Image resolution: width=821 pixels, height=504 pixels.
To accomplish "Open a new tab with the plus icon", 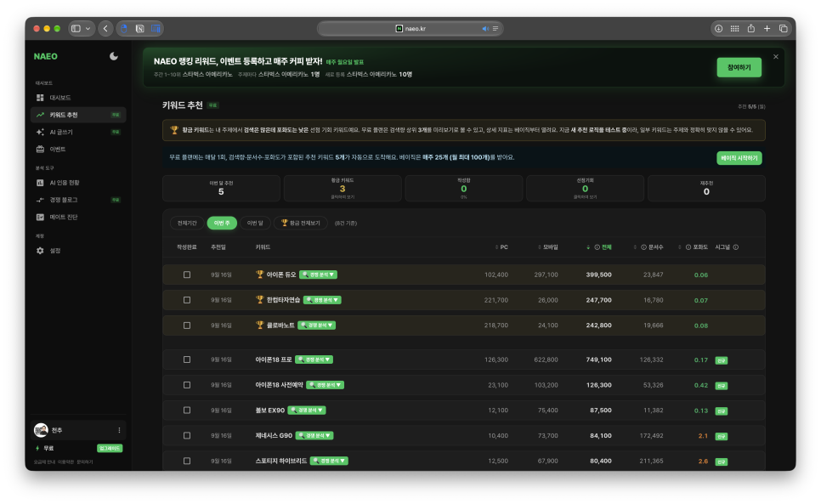I will coord(767,29).
